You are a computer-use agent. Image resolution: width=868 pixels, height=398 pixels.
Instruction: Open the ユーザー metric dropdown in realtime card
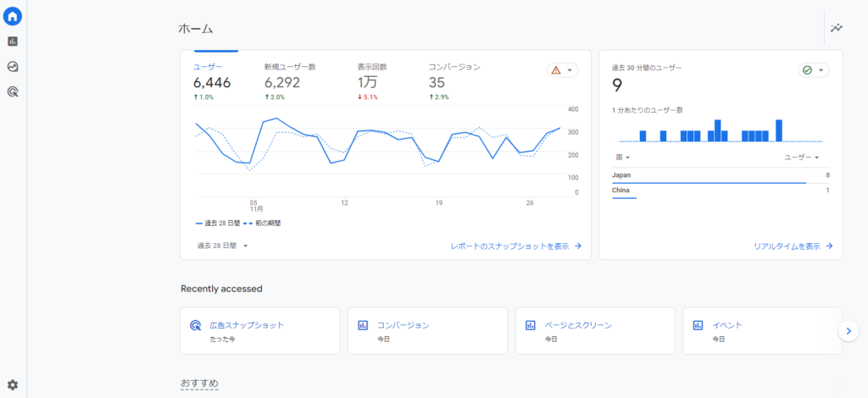pyautogui.click(x=802, y=157)
